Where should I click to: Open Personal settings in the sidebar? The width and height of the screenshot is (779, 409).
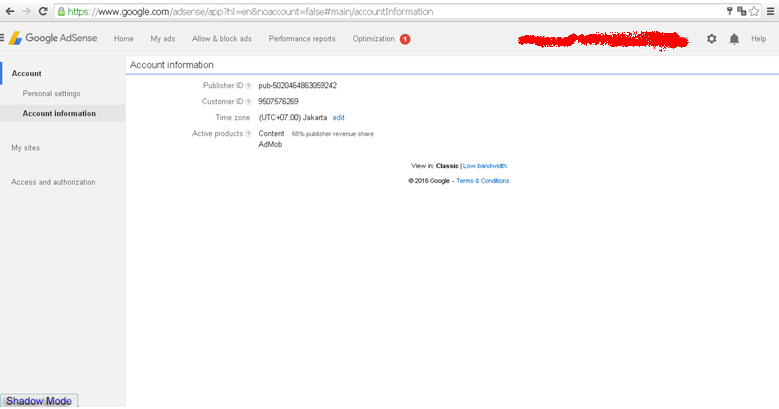(x=51, y=93)
